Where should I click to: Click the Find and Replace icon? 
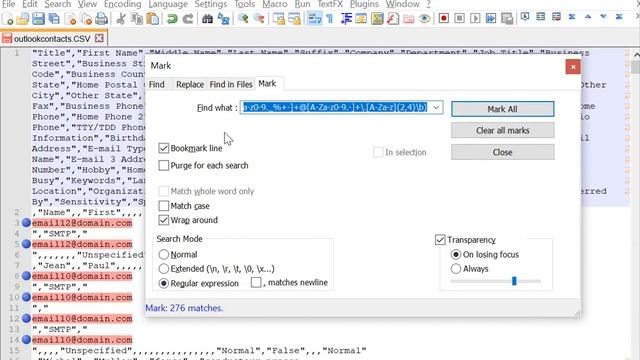[x=223, y=19]
